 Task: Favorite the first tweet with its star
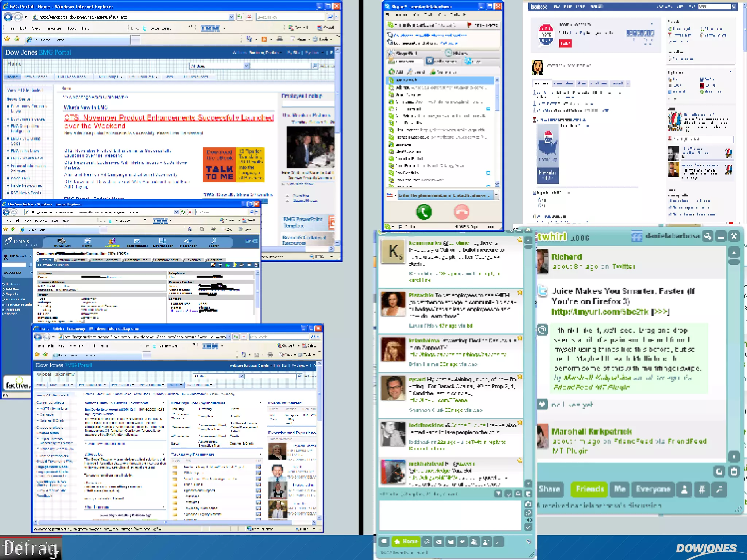click(519, 240)
